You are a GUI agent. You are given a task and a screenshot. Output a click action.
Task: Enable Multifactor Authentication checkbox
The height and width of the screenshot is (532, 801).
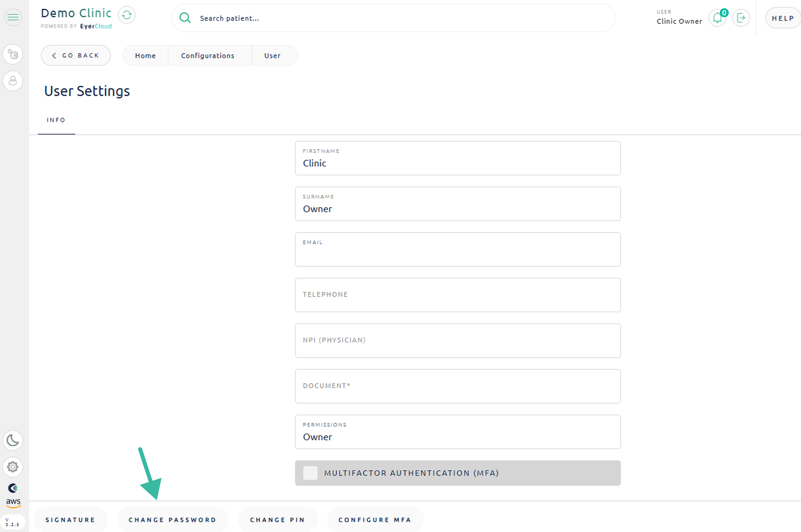310,473
